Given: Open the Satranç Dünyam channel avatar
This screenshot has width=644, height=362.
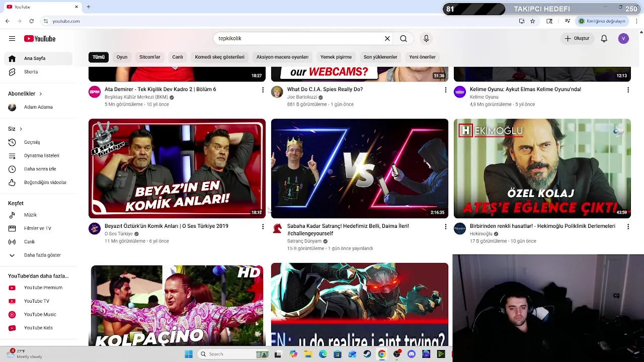Looking at the screenshot, I should pos(277,229).
